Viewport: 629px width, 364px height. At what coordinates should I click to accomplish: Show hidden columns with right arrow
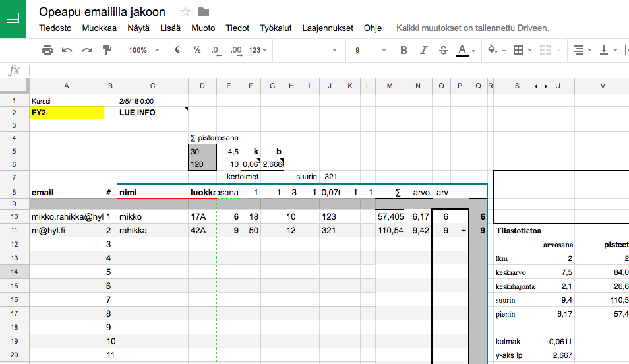(x=546, y=86)
